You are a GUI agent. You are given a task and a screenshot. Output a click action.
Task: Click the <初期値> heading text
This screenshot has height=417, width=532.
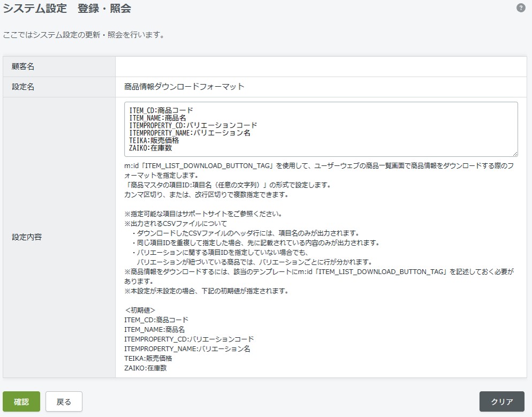coord(140,310)
